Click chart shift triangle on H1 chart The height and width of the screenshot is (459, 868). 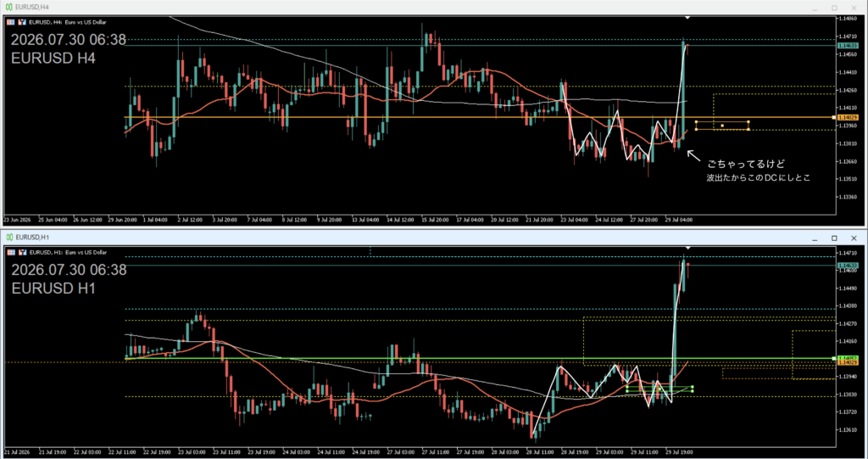687,248
